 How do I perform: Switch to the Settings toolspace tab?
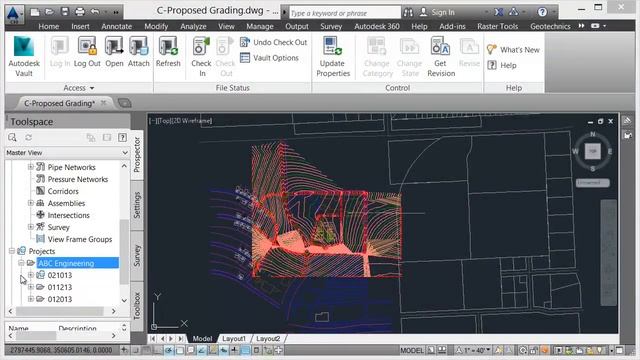(137, 205)
